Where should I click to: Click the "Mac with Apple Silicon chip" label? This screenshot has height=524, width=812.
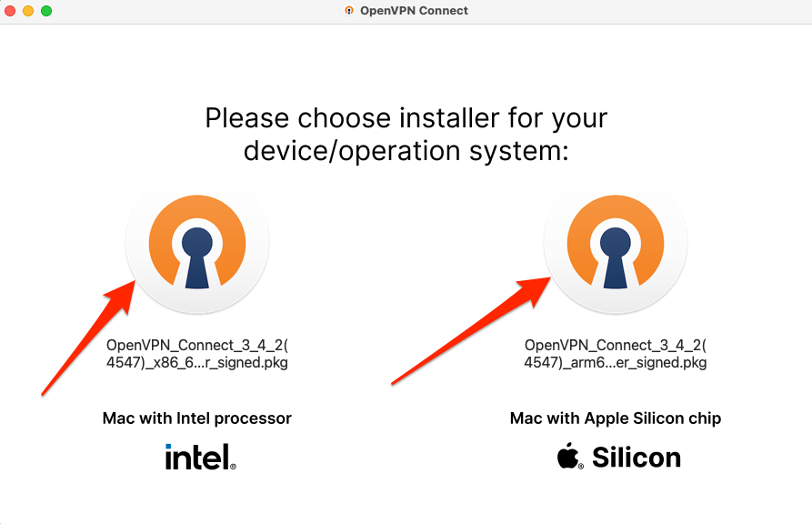(x=616, y=418)
